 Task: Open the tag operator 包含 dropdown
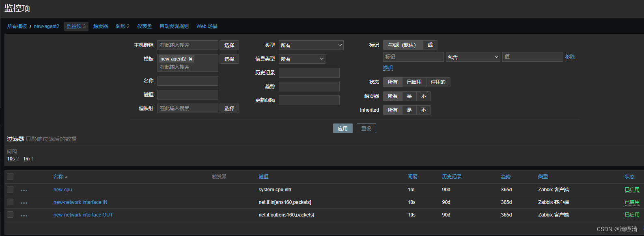pyautogui.click(x=473, y=57)
